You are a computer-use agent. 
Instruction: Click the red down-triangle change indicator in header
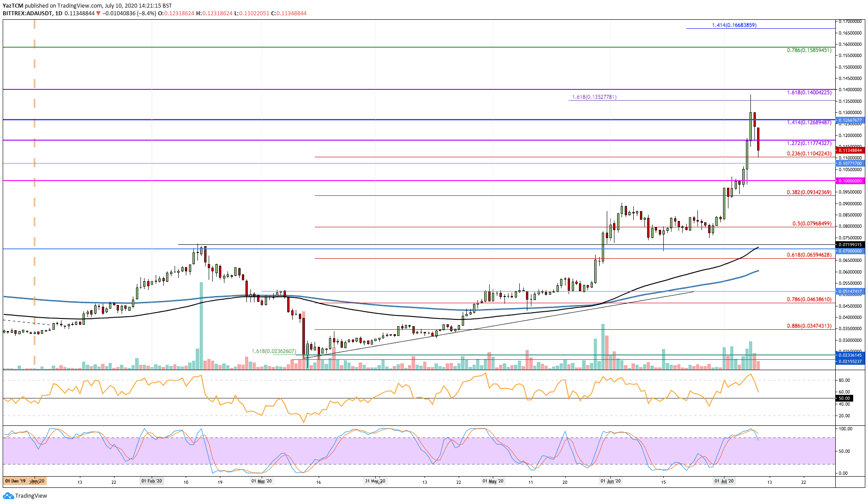point(98,13)
